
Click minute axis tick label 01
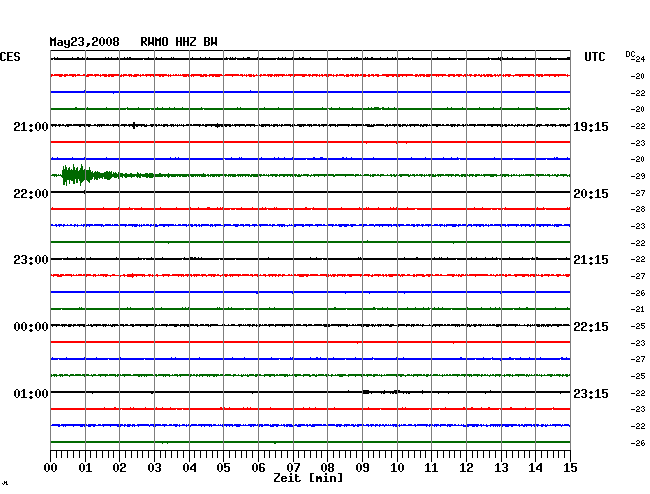tap(85, 468)
